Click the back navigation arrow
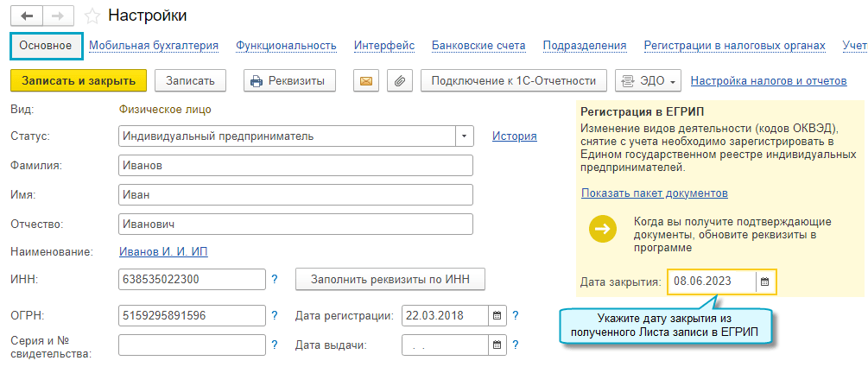The height and width of the screenshot is (367, 868). pos(28,16)
